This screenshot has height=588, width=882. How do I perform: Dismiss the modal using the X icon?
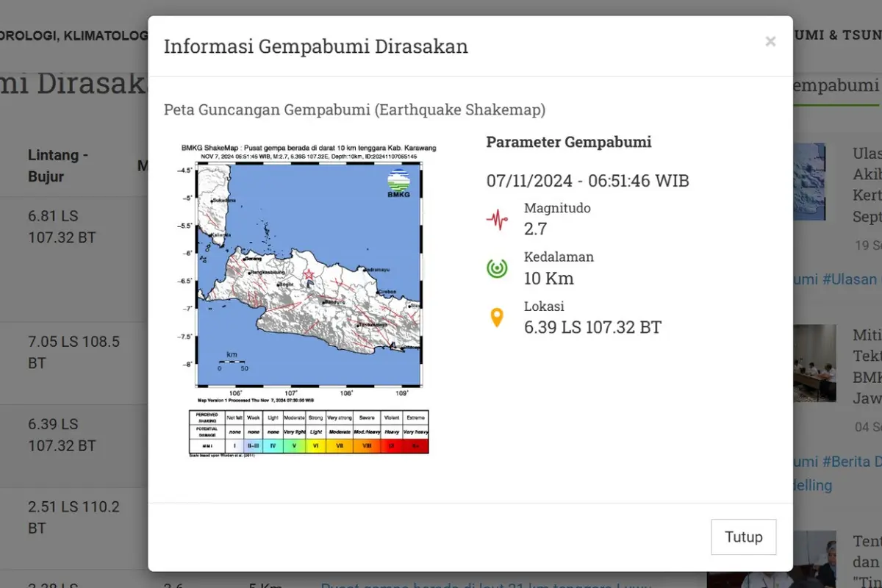pos(770,42)
